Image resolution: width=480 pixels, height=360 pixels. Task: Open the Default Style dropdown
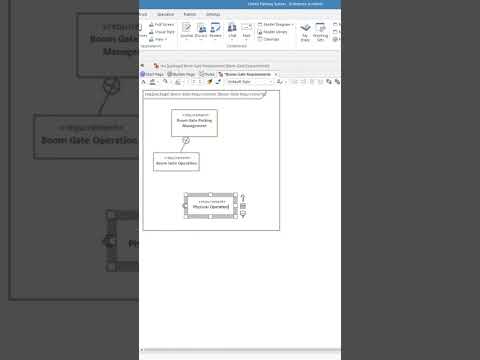(x=250, y=82)
